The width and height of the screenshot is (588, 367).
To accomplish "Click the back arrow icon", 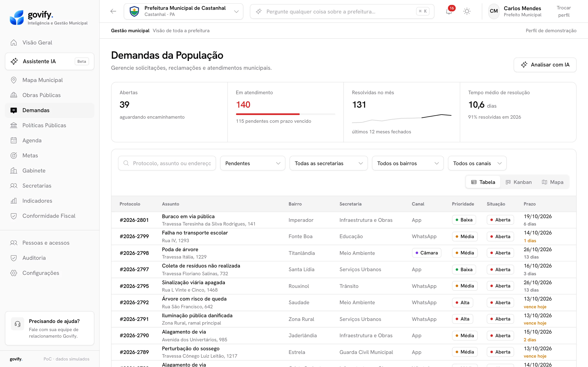I will pos(113,11).
